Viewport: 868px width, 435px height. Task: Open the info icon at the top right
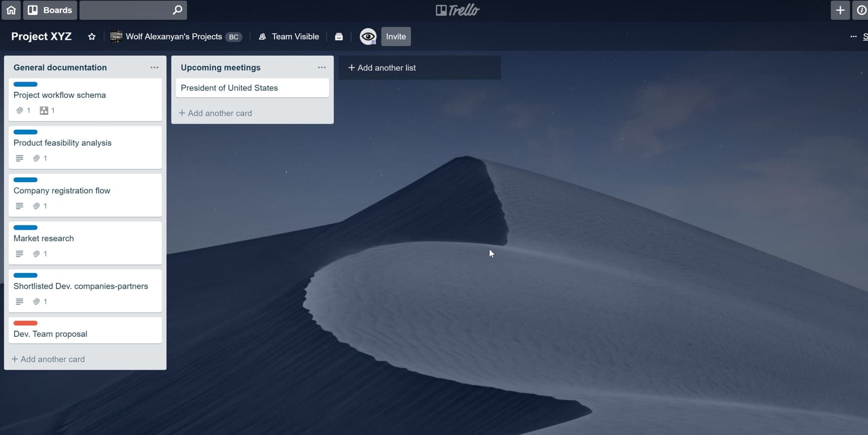pyautogui.click(x=860, y=10)
